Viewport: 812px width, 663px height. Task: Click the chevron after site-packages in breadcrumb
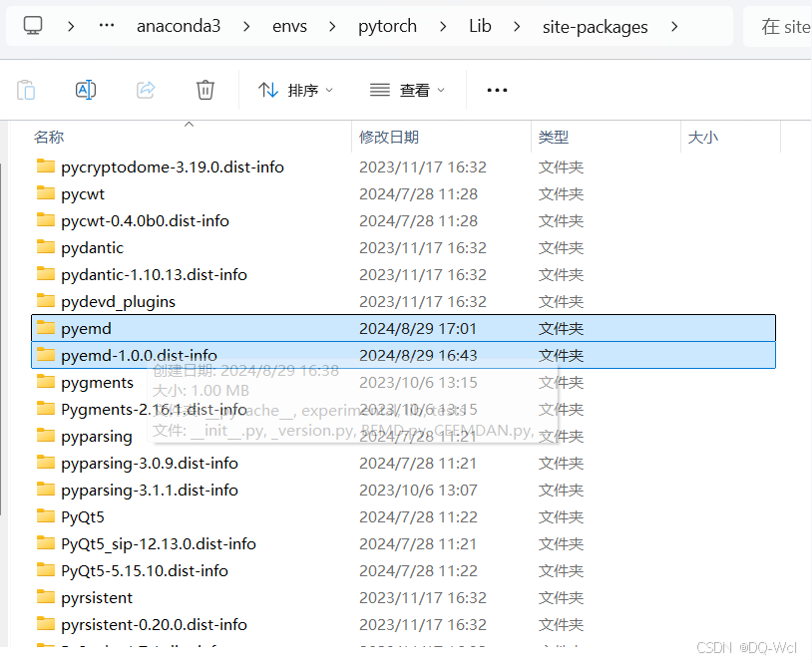pyautogui.click(x=676, y=26)
